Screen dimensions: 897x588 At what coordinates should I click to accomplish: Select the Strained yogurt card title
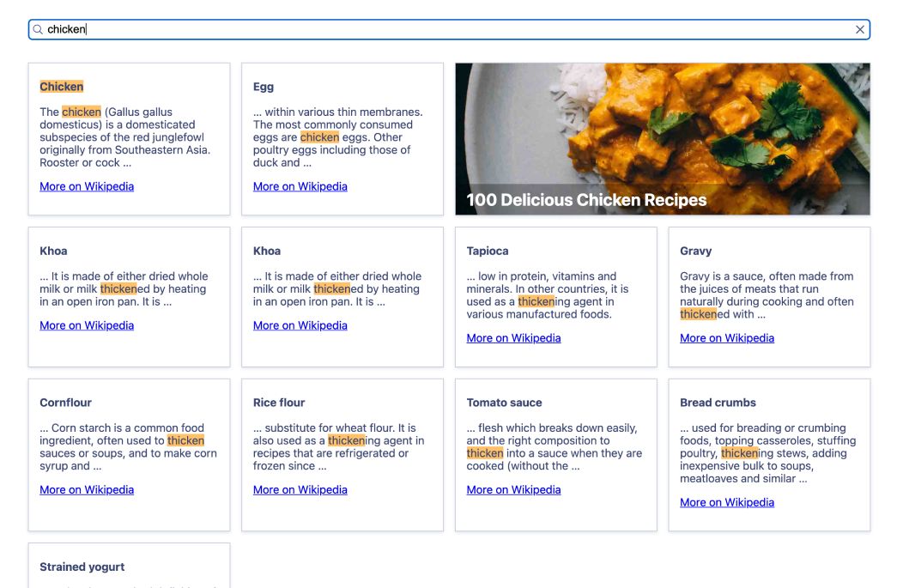82,567
